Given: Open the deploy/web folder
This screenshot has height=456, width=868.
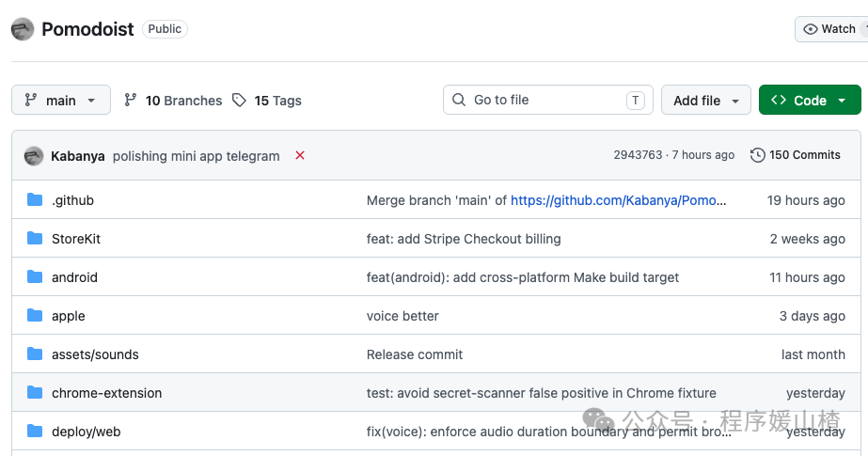Looking at the screenshot, I should click(86, 432).
